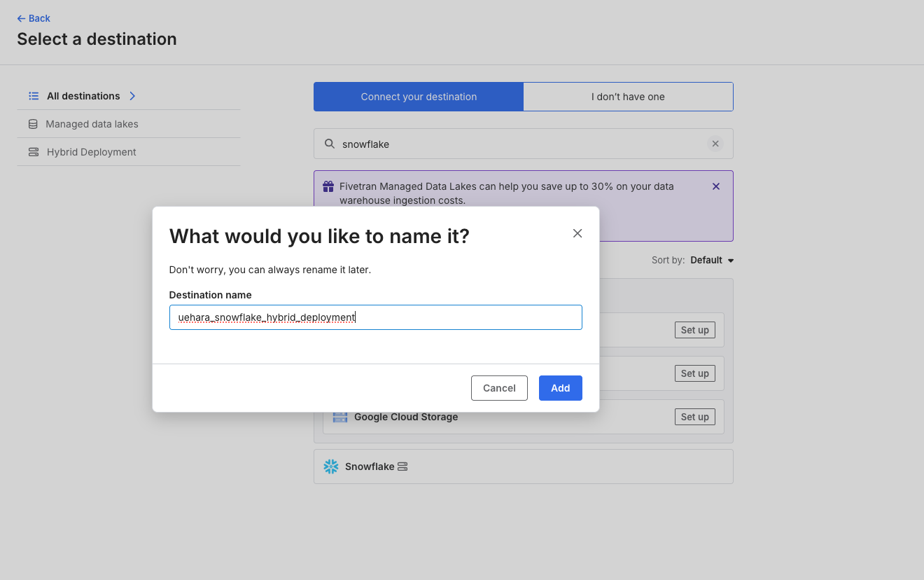This screenshot has height=580, width=924.
Task: Close the naming dialog with X icon
Action: point(577,233)
